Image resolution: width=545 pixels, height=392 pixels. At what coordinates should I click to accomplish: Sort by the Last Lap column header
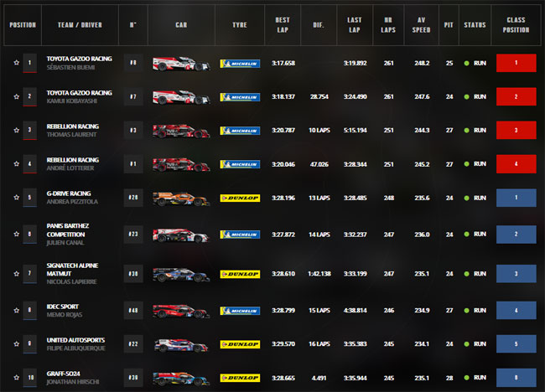click(x=355, y=25)
